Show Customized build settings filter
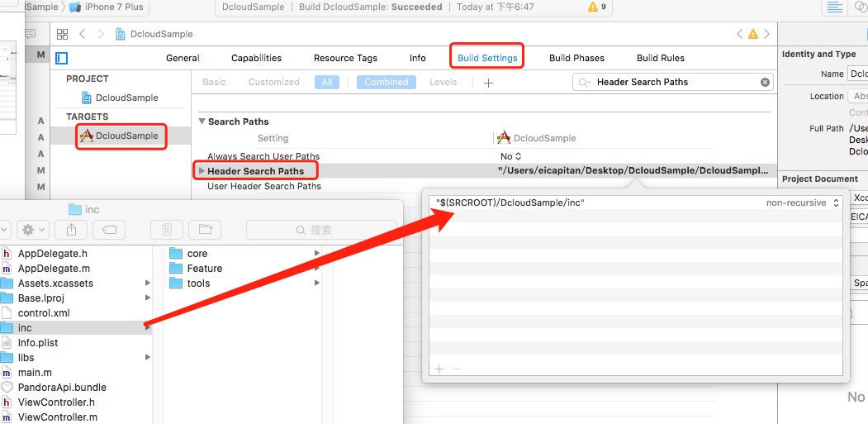Viewport: 868px width, 424px height. tap(273, 82)
